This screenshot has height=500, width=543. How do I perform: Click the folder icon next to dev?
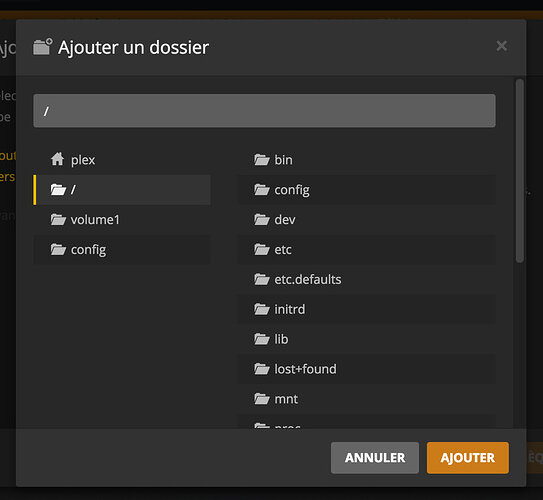click(x=261, y=220)
